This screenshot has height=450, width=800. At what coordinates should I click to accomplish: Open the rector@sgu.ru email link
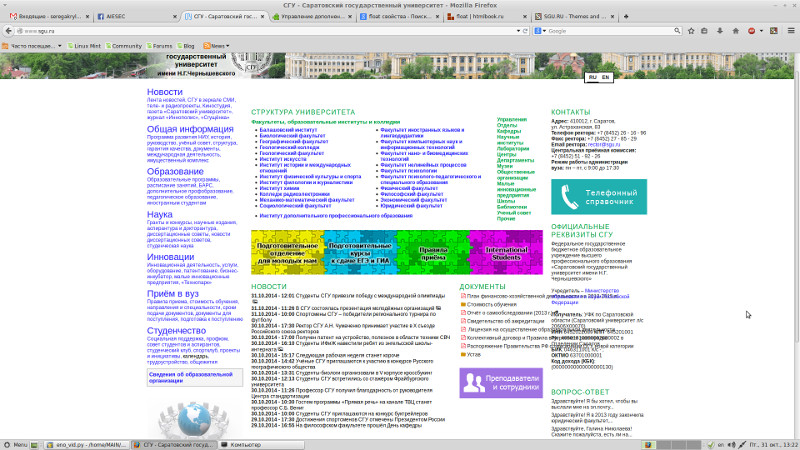(604, 144)
